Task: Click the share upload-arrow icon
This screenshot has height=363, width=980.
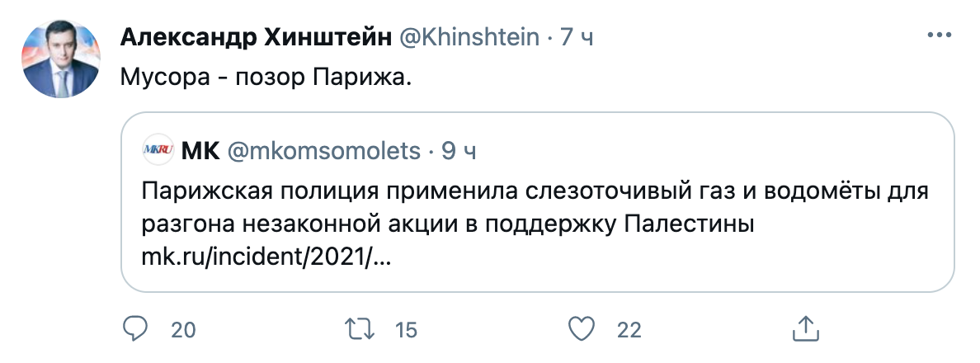Action: coord(803,329)
